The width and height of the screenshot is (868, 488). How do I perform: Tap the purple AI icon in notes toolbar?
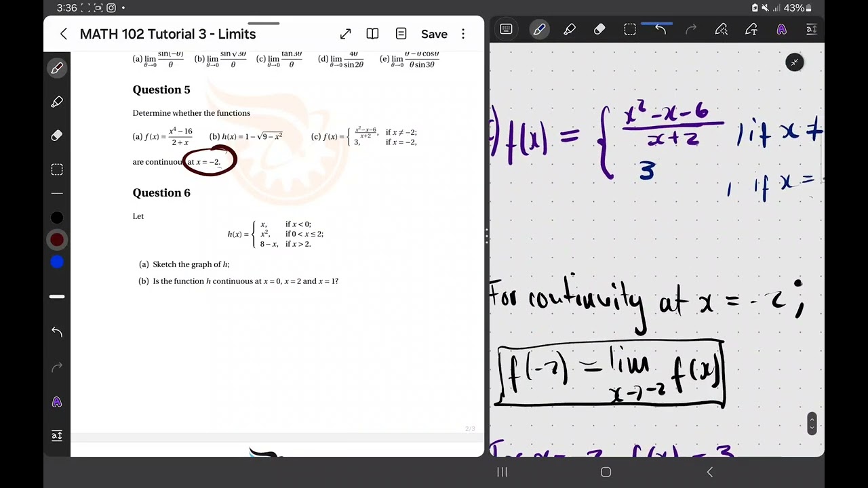[782, 29]
